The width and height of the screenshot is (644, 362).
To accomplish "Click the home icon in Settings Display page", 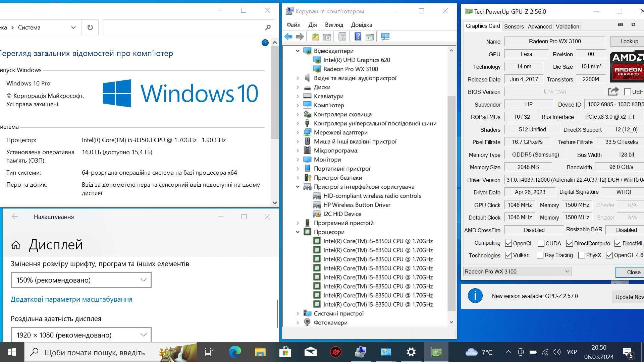I will (16, 245).
